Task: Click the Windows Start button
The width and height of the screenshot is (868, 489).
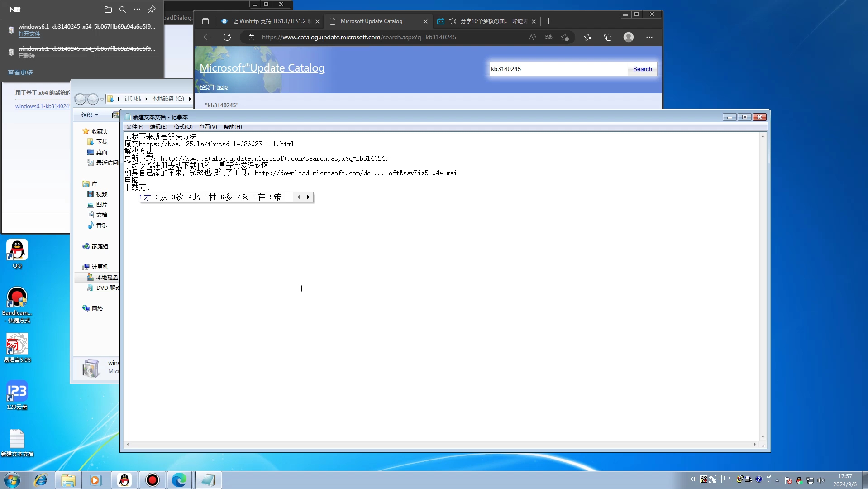Action: pos(12,480)
